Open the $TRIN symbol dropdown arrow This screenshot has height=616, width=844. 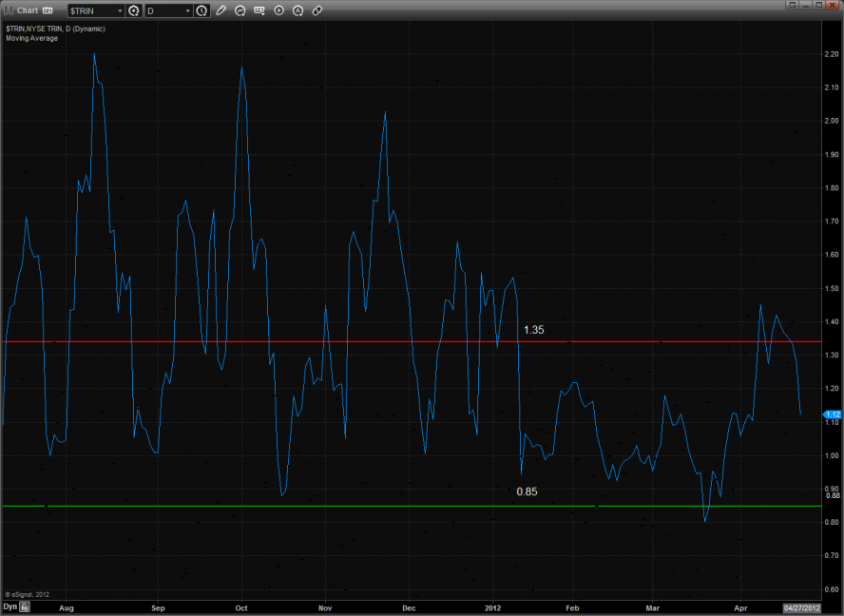[120, 10]
